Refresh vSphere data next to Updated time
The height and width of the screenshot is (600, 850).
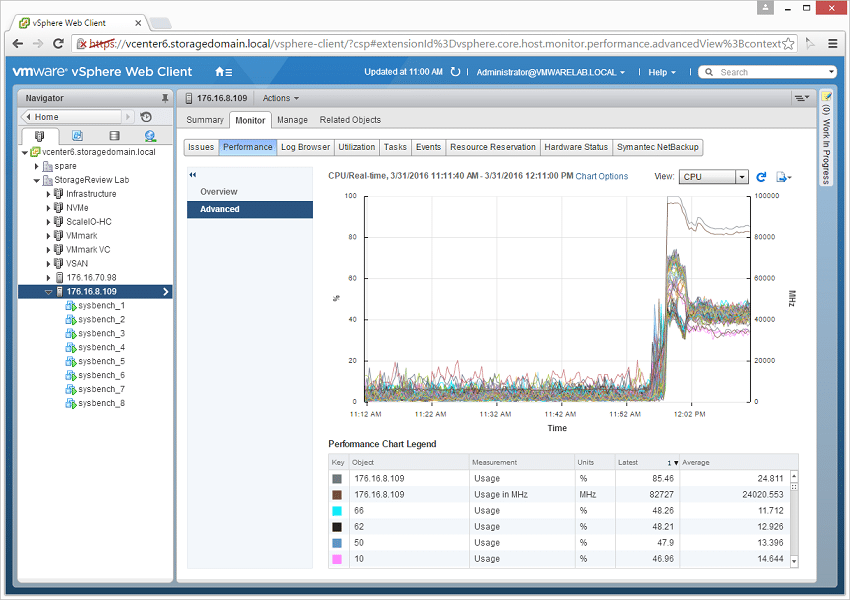pyautogui.click(x=455, y=72)
